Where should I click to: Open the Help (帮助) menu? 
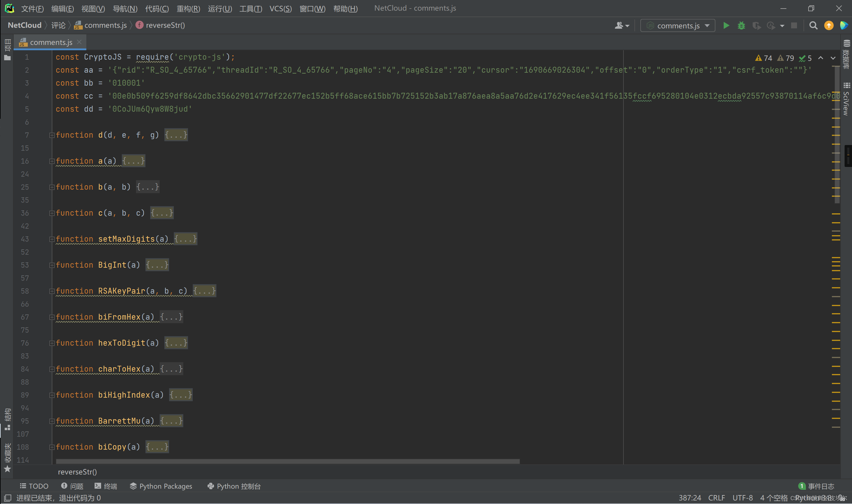pyautogui.click(x=345, y=9)
